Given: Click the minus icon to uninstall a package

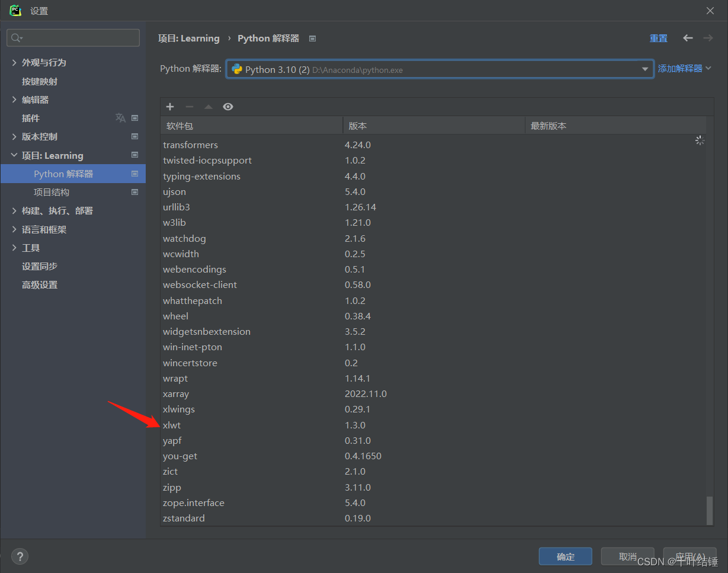Looking at the screenshot, I should [189, 107].
